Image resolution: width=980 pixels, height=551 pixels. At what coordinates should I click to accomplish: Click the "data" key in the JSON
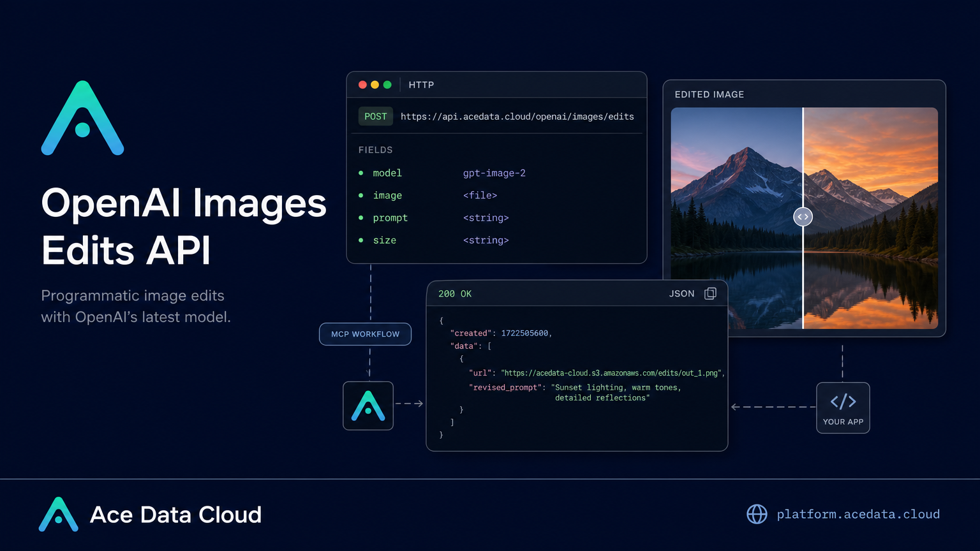pos(464,346)
